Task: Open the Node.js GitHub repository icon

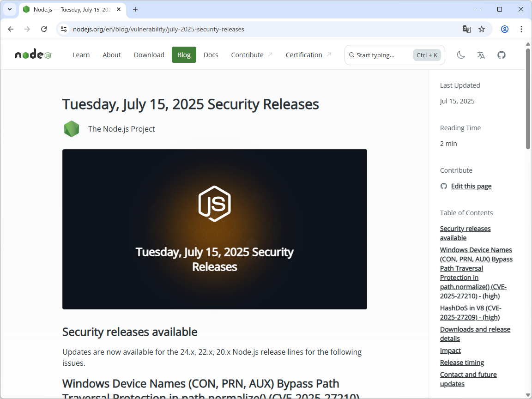Action: coord(502,54)
